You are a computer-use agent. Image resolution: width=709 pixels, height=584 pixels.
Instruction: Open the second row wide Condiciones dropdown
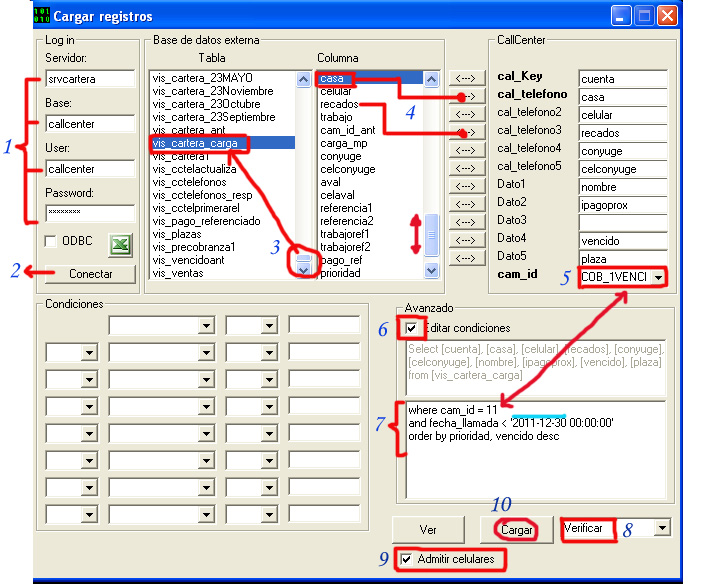tap(206, 353)
